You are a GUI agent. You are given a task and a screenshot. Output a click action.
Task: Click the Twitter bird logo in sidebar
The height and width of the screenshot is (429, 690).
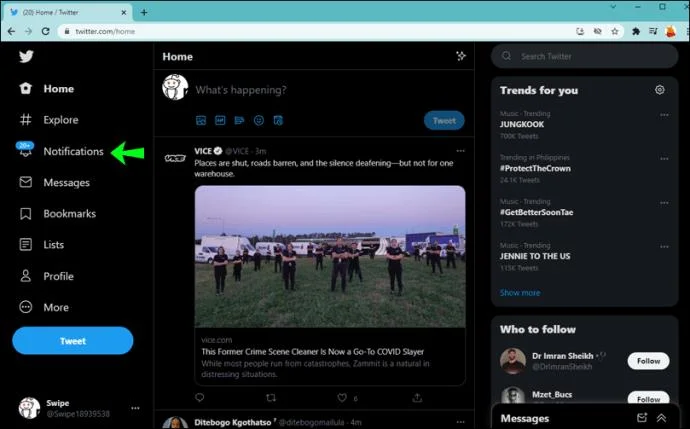26,56
